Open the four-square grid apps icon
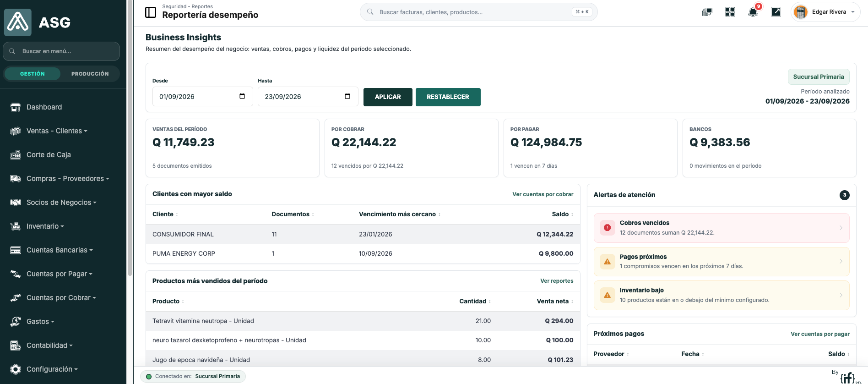The height and width of the screenshot is (384, 868). click(730, 12)
